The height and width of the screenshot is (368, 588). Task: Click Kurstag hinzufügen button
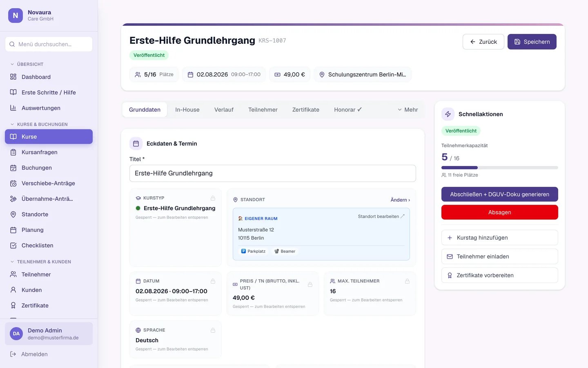tap(500, 238)
